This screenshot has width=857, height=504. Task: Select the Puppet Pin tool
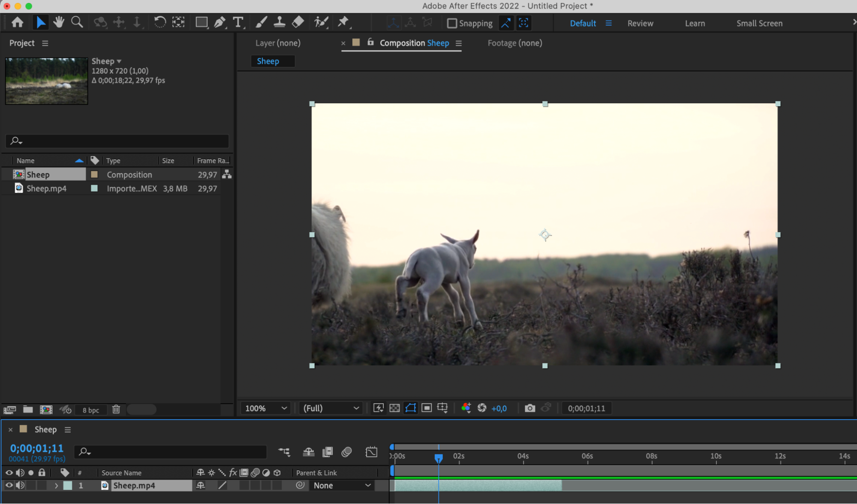point(343,22)
